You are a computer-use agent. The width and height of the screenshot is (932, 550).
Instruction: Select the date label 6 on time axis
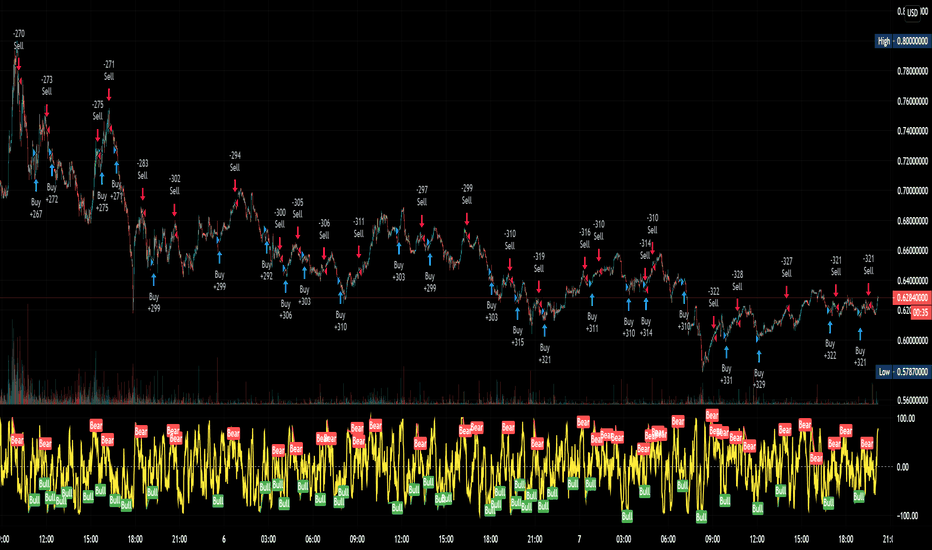coord(223,539)
